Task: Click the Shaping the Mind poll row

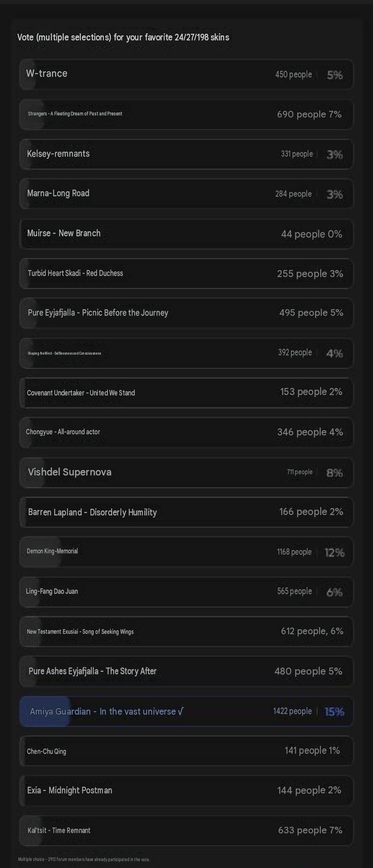Action: (x=186, y=353)
